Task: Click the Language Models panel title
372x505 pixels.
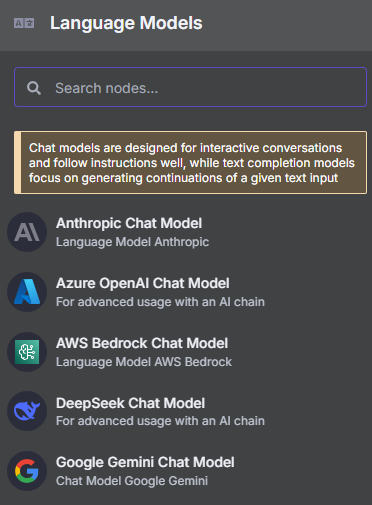Action: click(126, 23)
